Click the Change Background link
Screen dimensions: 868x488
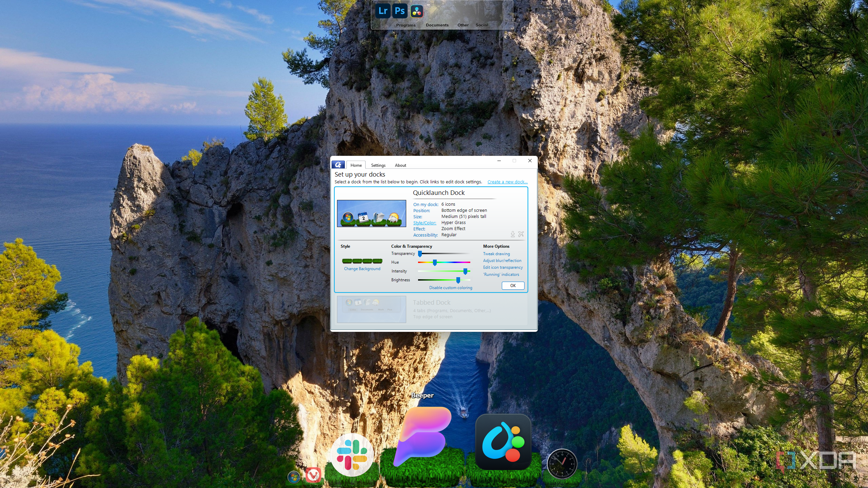pyautogui.click(x=362, y=269)
